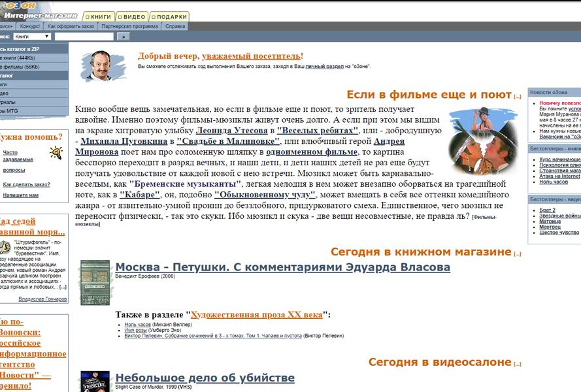This screenshot has width=581, height=392.
Task: Click the search go arrow button
Action: 124,37
